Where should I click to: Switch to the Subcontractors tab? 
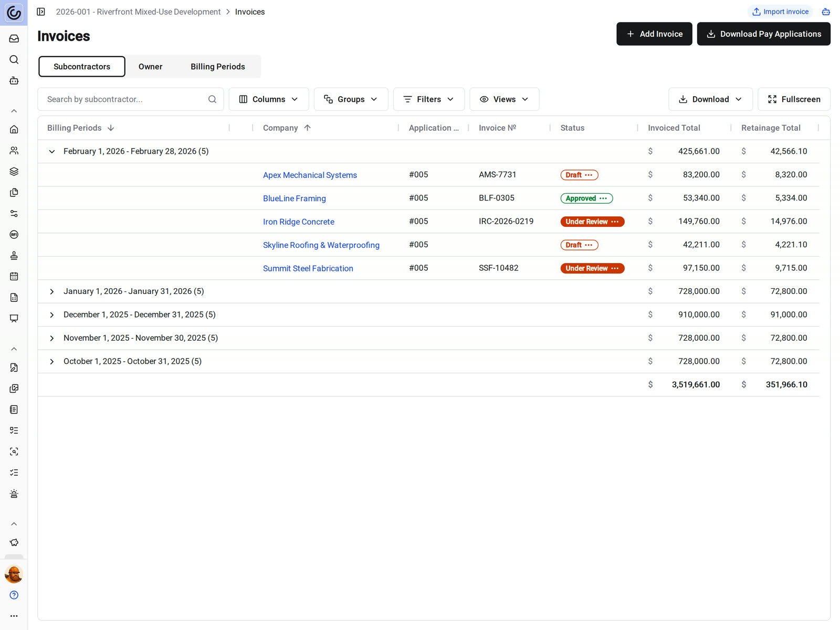(82, 67)
